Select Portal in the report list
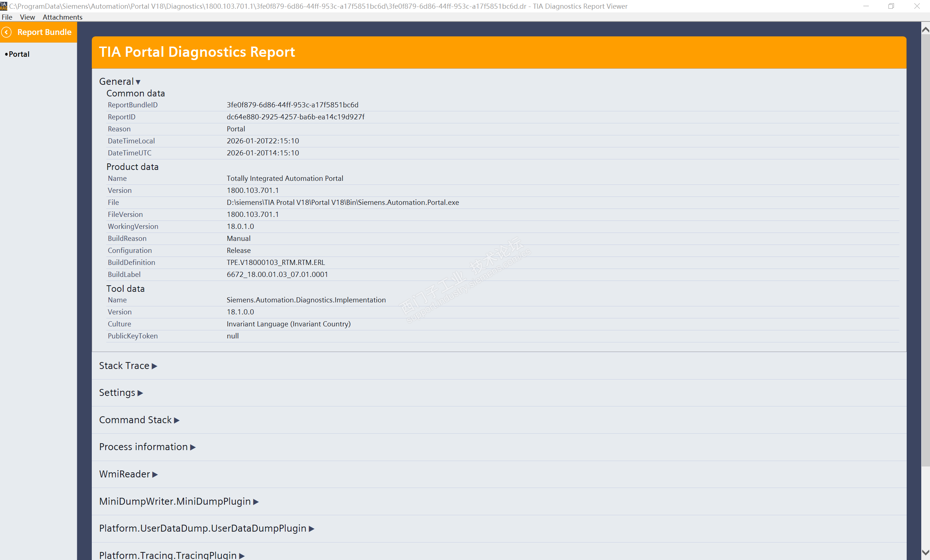Screen dimensions: 930x560 [19, 54]
